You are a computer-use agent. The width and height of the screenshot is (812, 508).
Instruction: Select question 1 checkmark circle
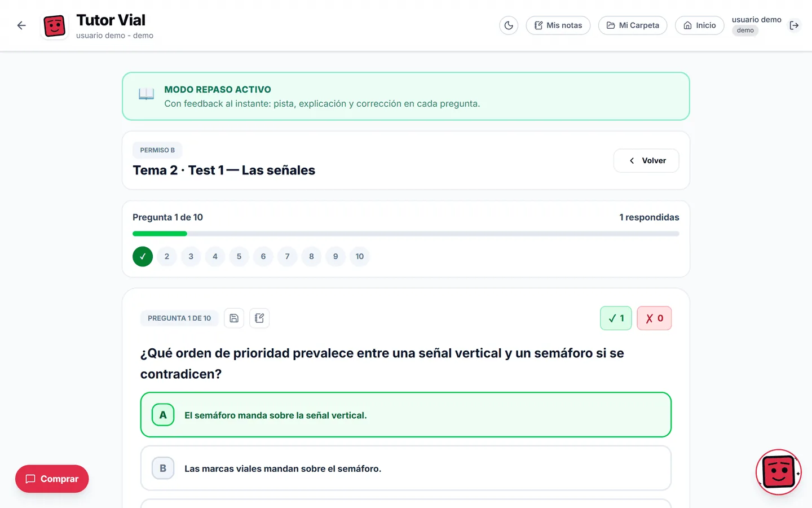pyautogui.click(x=143, y=256)
